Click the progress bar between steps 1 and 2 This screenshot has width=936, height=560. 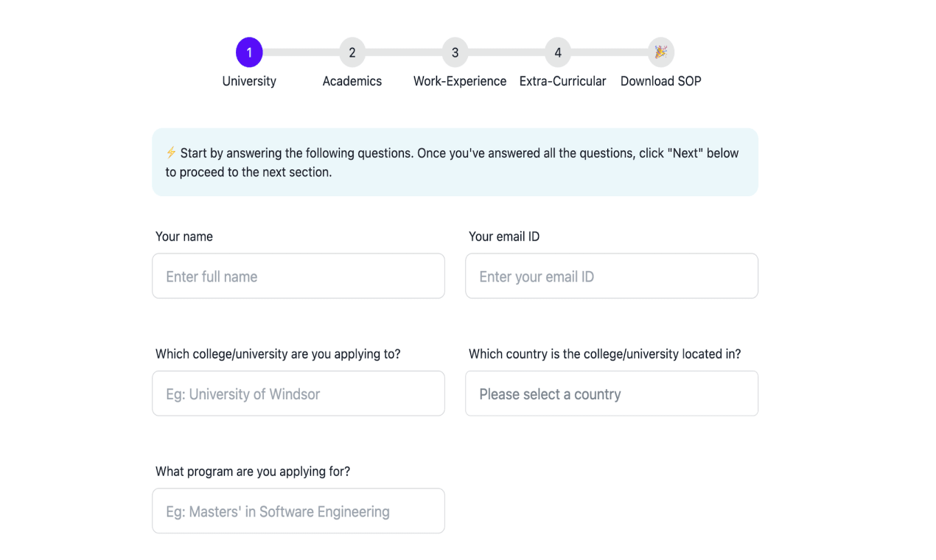click(301, 52)
